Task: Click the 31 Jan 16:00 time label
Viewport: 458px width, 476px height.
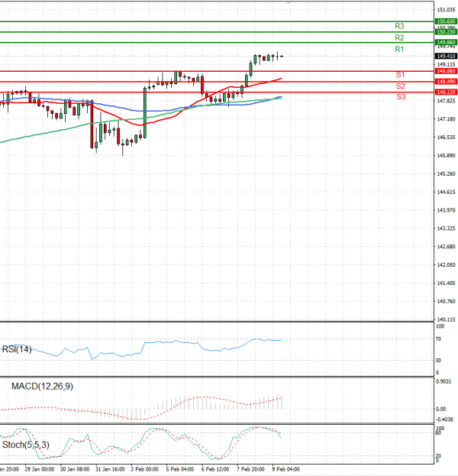Action: pos(110,469)
